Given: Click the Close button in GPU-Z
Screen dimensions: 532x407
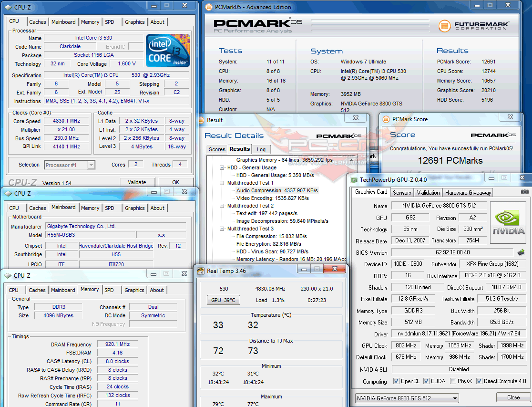Looking at the screenshot, I should click(513, 397).
